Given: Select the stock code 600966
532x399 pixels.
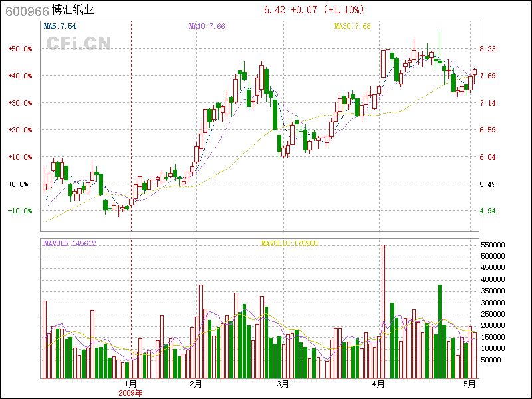Looking at the screenshot, I should point(25,10).
